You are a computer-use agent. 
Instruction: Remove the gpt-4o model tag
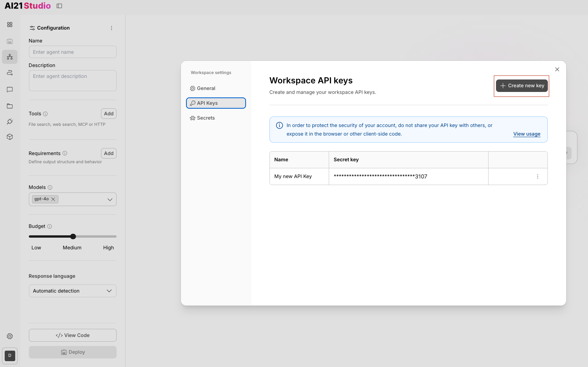[x=53, y=199]
